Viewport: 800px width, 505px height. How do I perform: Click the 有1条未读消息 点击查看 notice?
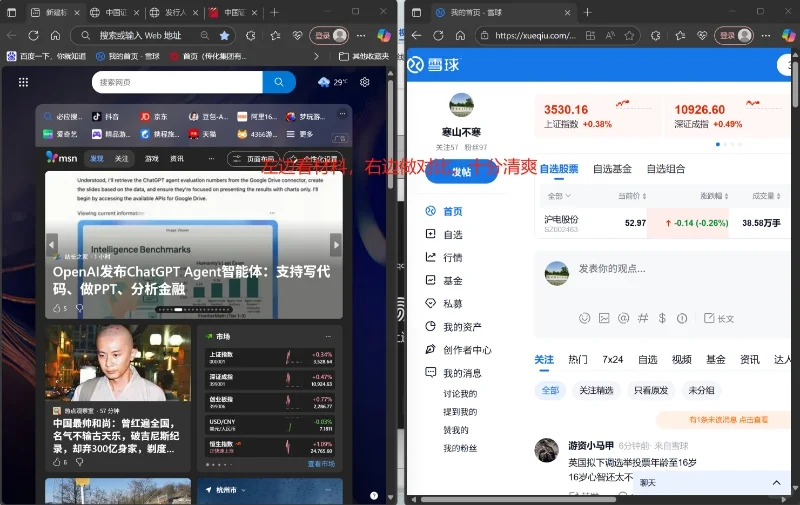[728, 420]
